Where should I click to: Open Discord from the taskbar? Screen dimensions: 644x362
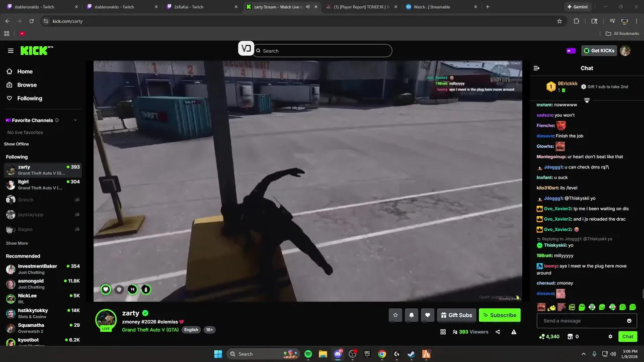pyautogui.click(x=338, y=354)
